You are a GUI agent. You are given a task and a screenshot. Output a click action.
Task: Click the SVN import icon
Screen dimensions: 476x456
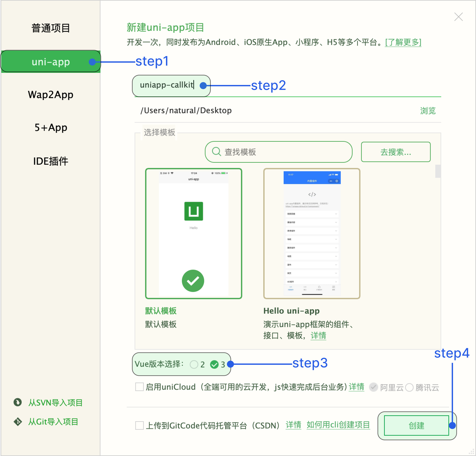(x=18, y=402)
